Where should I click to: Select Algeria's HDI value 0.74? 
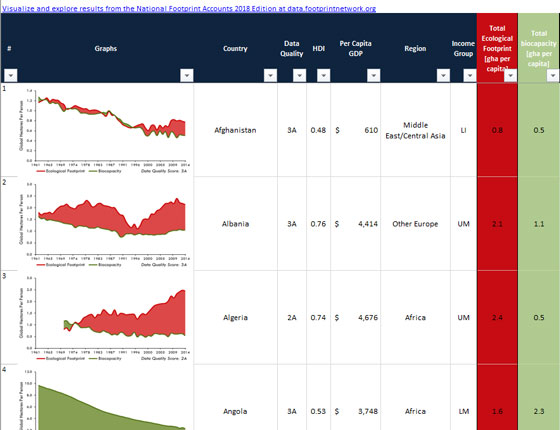click(318, 318)
